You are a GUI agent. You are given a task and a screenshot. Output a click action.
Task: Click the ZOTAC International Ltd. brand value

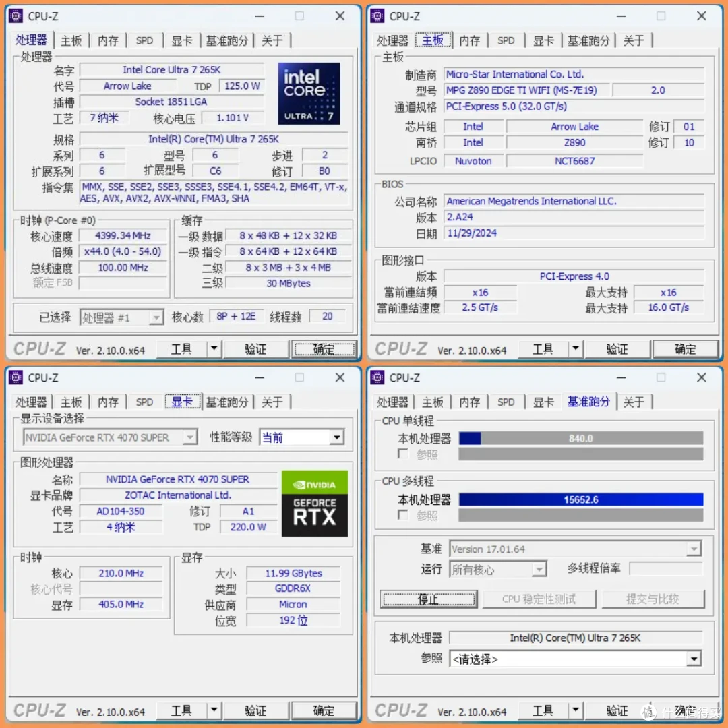(x=178, y=495)
